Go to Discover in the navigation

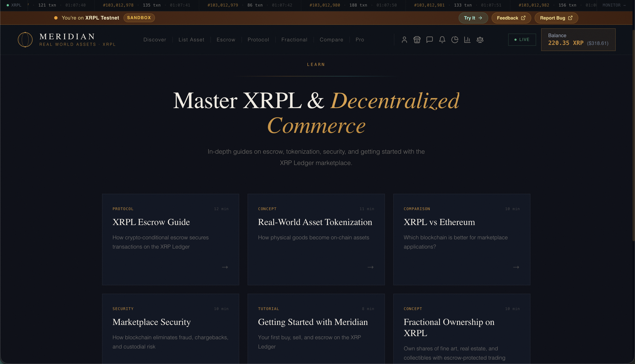tap(155, 39)
